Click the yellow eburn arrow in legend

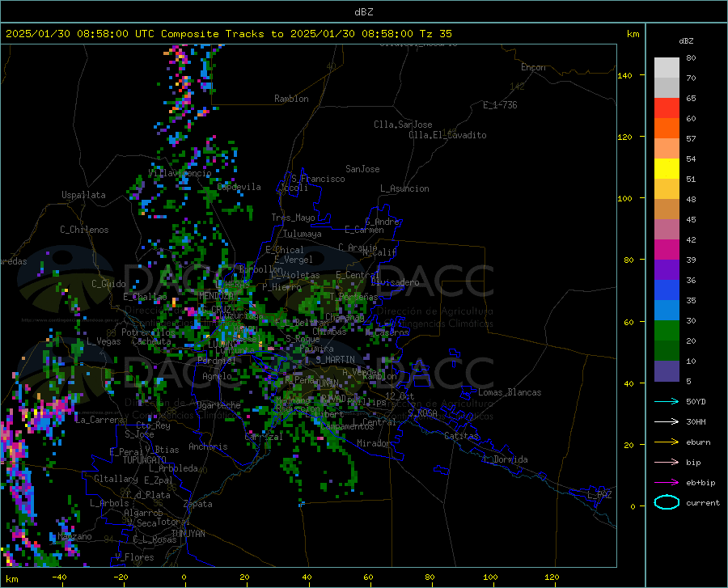point(667,442)
